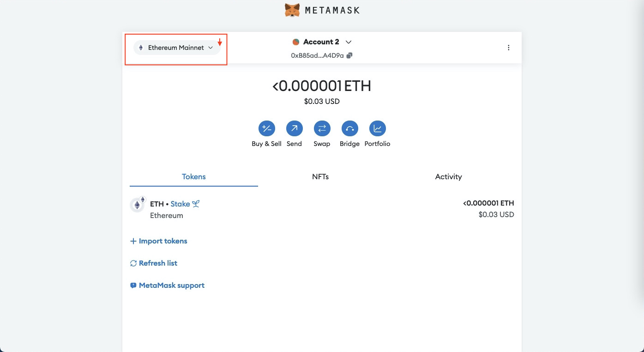Click the Ethereum token icon
This screenshot has height=352, width=644.
click(137, 205)
